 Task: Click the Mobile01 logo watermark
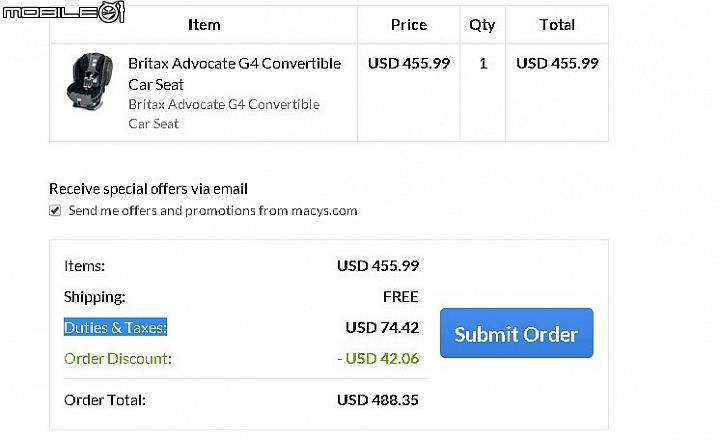(x=63, y=11)
